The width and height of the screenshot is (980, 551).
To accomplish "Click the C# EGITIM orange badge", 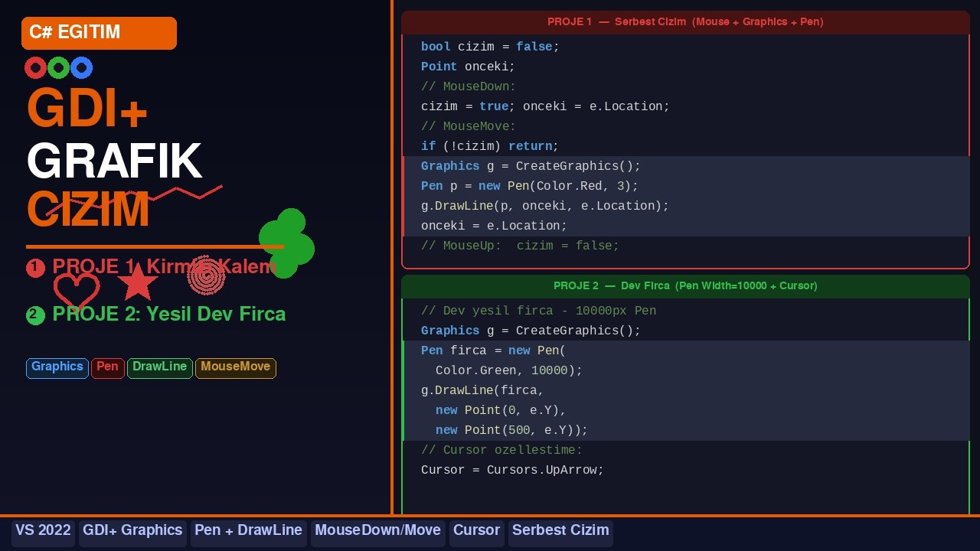I will [99, 33].
